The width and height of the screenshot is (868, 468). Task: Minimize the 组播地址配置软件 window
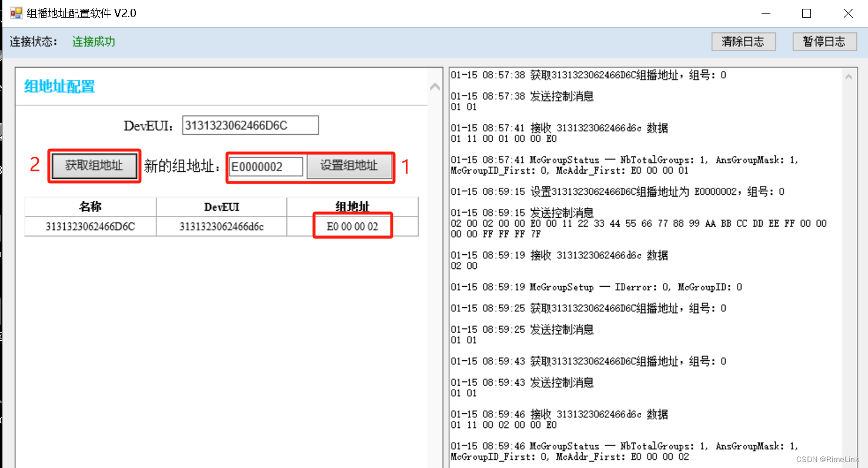point(766,13)
